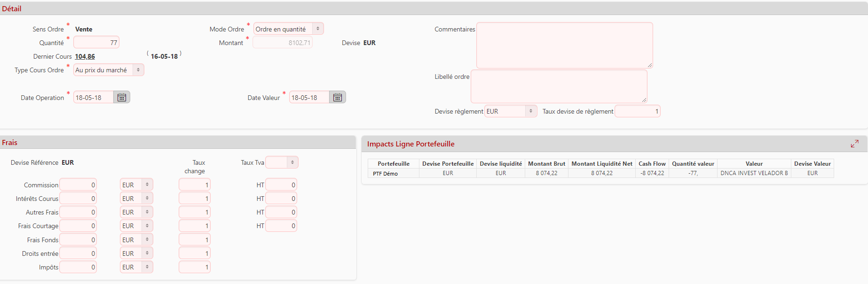Screen dimensions: 868x284
Task: Click the Libellé ordre text area
Action: [559, 86]
